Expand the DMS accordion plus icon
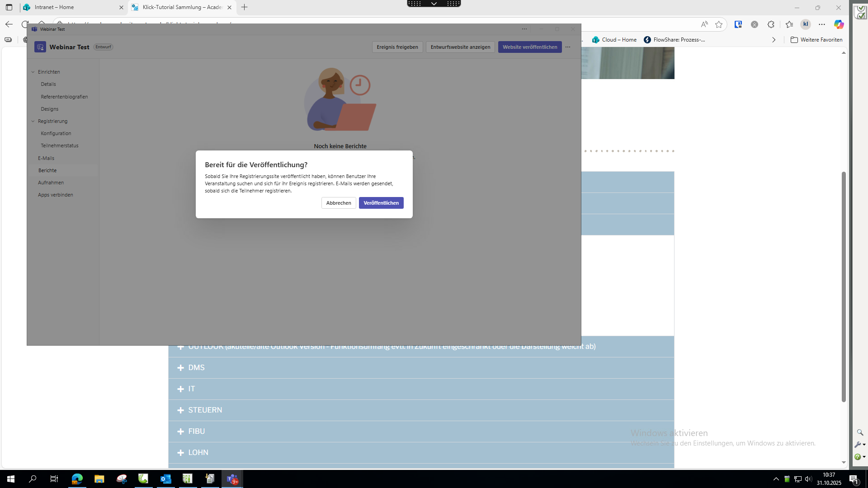The width and height of the screenshot is (868, 488). click(180, 368)
